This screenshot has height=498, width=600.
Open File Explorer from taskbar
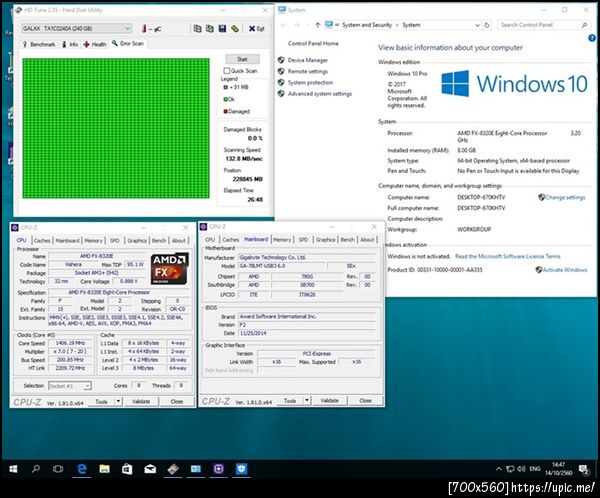pyautogui.click(x=104, y=469)
